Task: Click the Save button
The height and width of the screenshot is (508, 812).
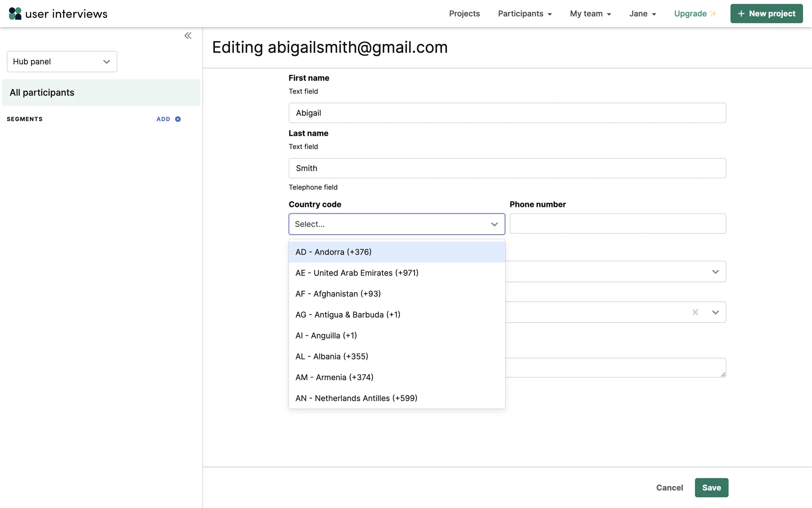Action: pos(711,488)
